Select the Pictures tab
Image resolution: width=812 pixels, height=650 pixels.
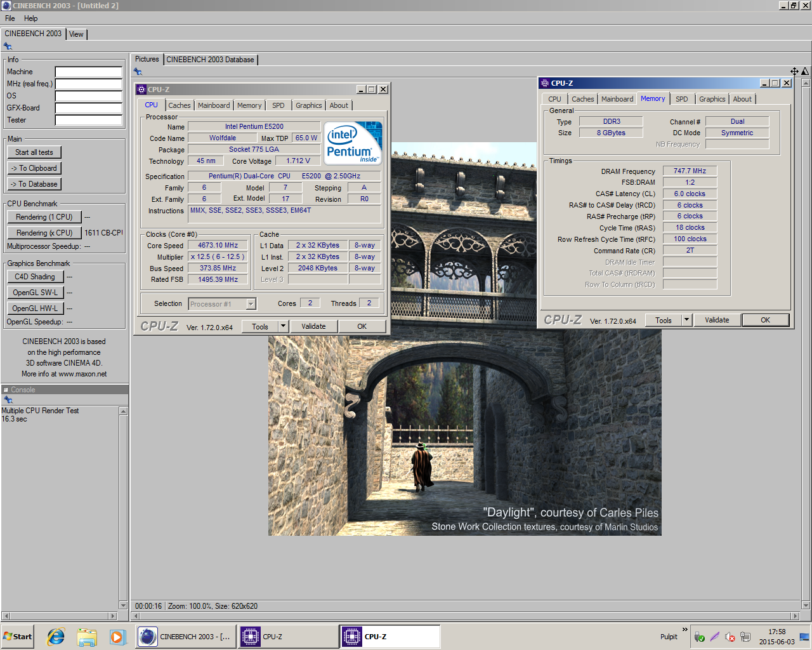click(x=147, y=59)
